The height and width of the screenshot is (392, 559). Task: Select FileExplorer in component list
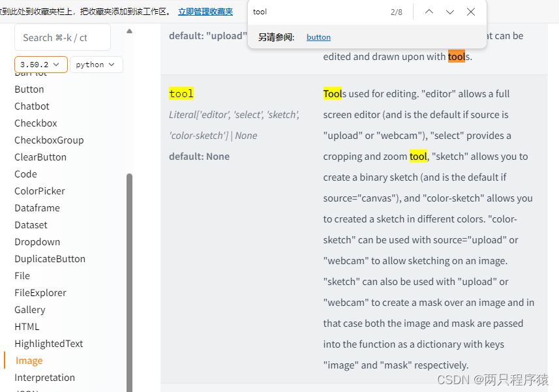(x=40, y=293)
